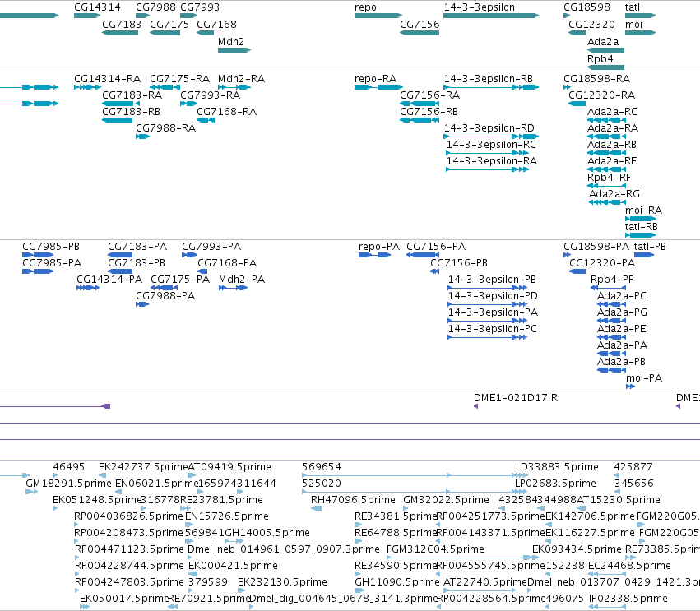Open the Rpb4 gene feature

click(x=605, y=67)
